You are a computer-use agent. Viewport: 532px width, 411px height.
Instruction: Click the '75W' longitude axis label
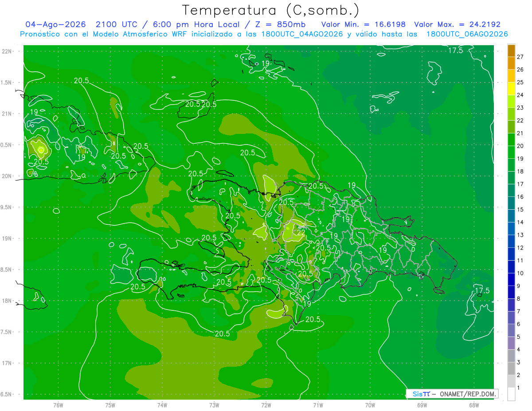[x=110, y=405]
